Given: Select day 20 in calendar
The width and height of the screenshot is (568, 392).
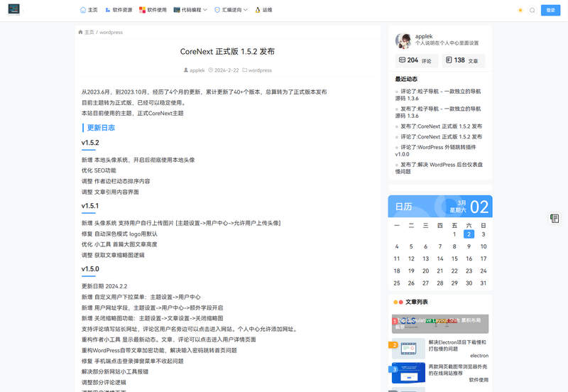Looking at the screenshot, I should point(425,271).
